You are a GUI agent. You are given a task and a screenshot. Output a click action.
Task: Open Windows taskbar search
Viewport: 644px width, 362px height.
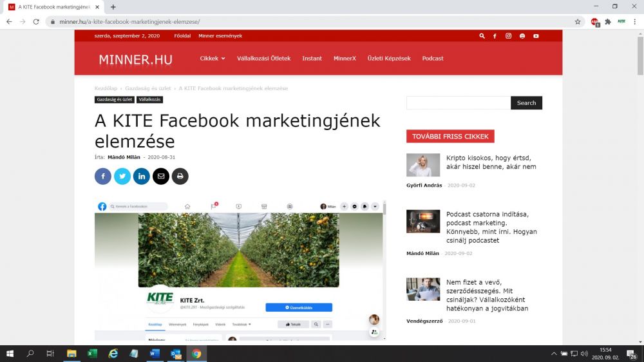pos(30,354)
